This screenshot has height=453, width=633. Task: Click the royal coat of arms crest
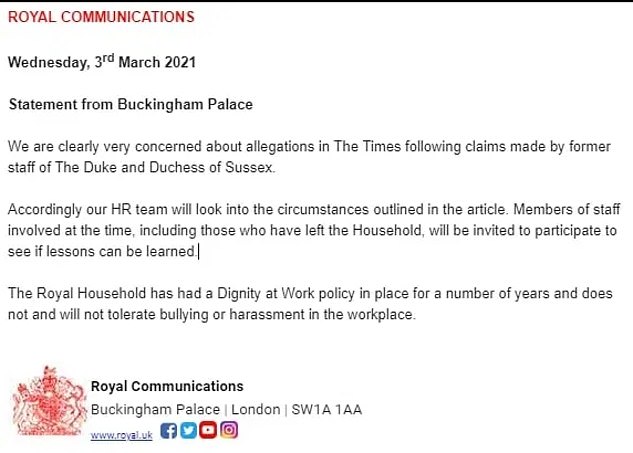(46, 406)
